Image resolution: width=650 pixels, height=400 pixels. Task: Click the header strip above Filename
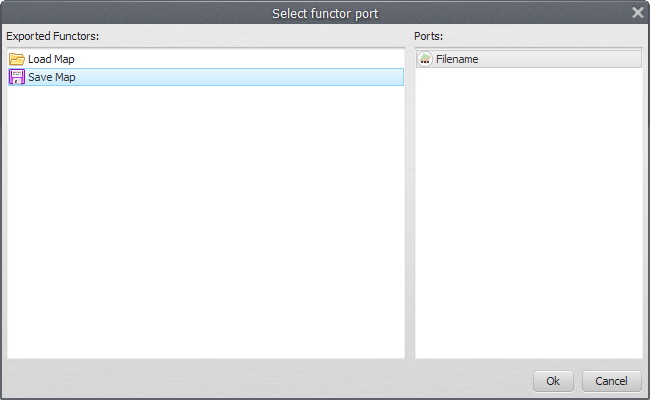tap(528, 48)
